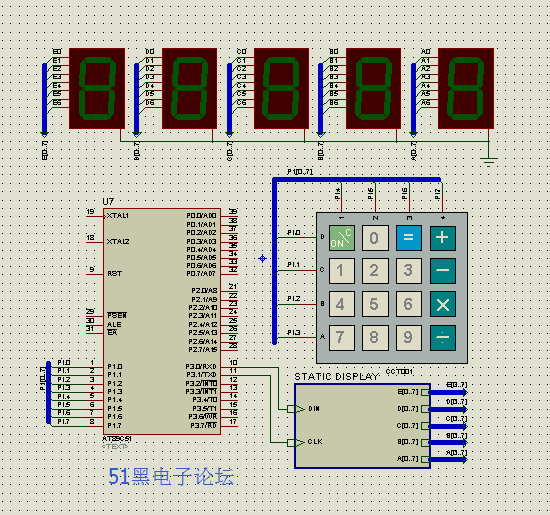550x515 pixels.
Task: Click the minus key on keypad
Action: (x=443, y=271)
